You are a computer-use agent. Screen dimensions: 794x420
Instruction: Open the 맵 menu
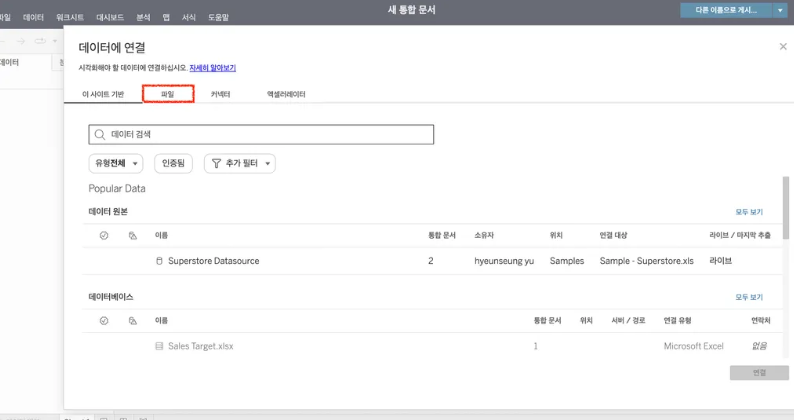coord(166,17)
